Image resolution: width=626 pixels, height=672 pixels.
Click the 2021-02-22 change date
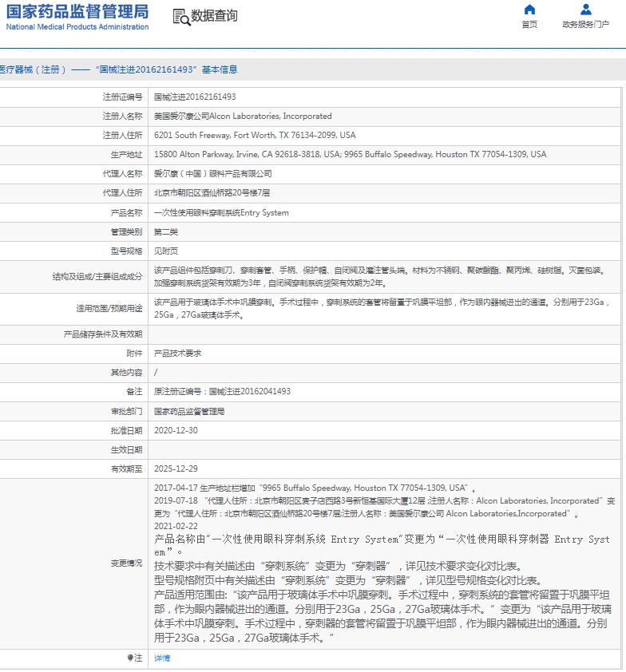(x=176, y=526)
